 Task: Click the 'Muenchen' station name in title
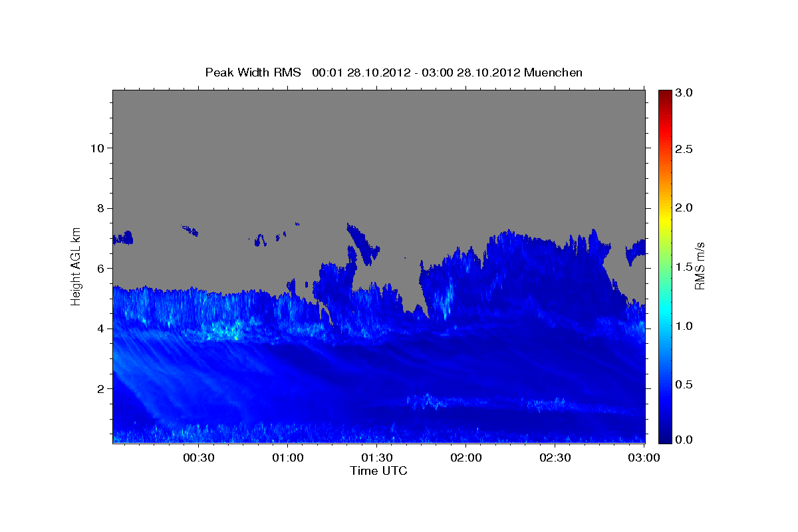pyautogui.click(x=553, y=72)
